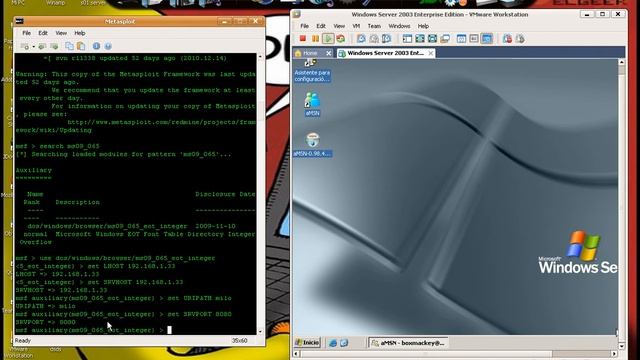
Task: Click the Copy icon in Metasploit toolbar
Action: click(x=69, y=46)
